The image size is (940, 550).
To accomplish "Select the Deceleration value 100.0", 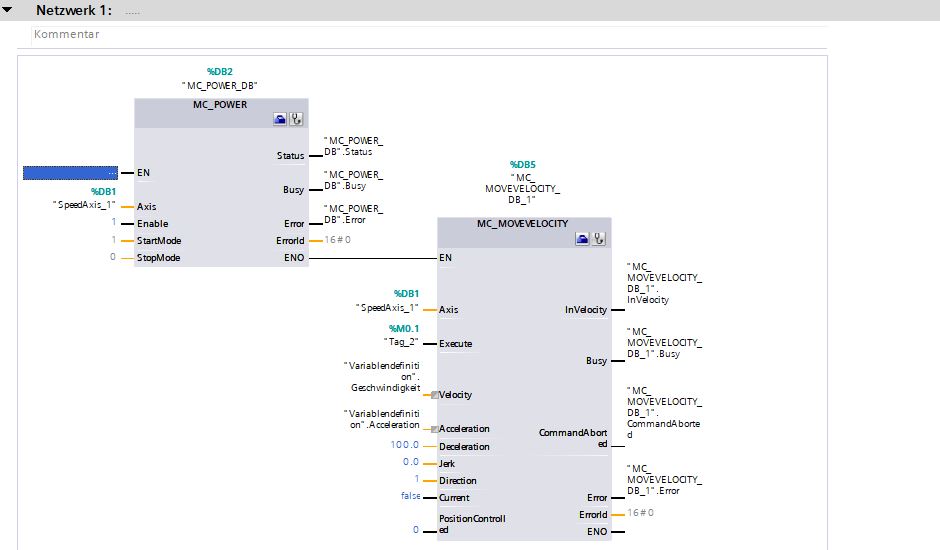I will click(x=405, y=445).
